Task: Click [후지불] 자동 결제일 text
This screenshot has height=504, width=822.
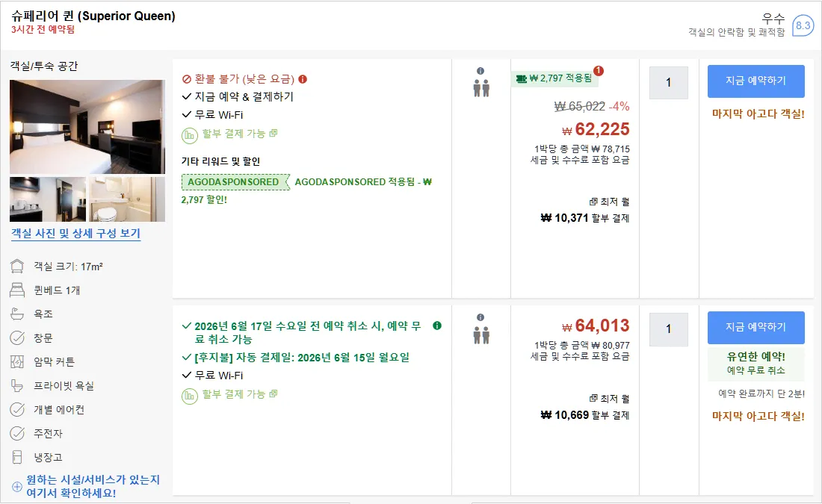Action: (x=302, y=358)
